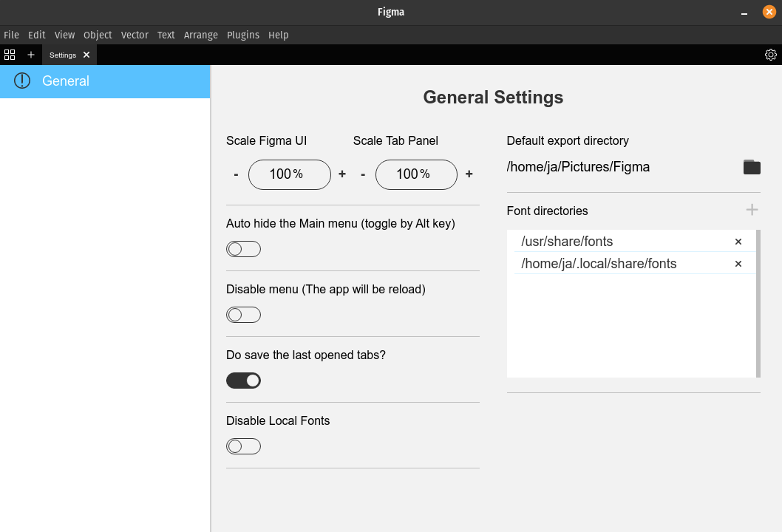
Task: Add a font directory with plus icon
Action: [x=752, y=210]
